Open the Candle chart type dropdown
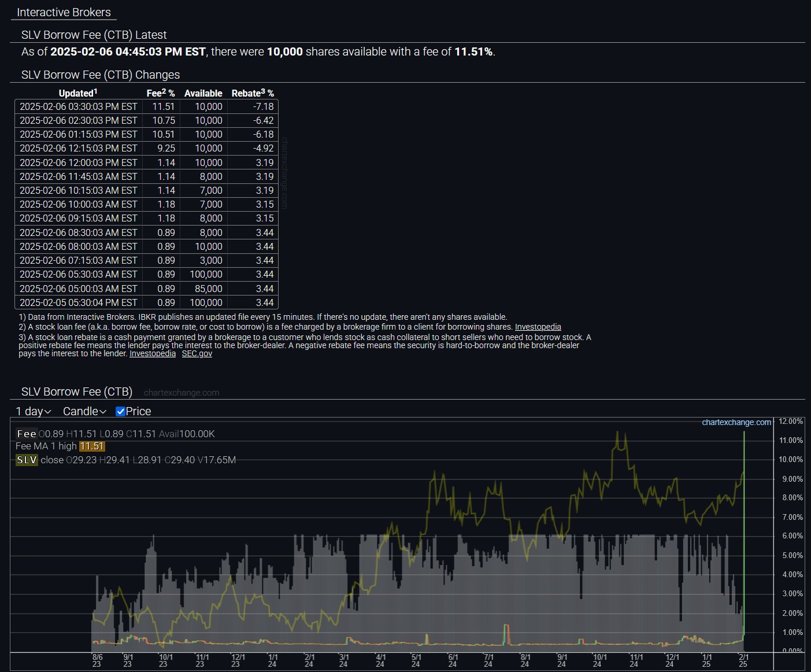The image size is (811, 672). (x=84, y=412)
